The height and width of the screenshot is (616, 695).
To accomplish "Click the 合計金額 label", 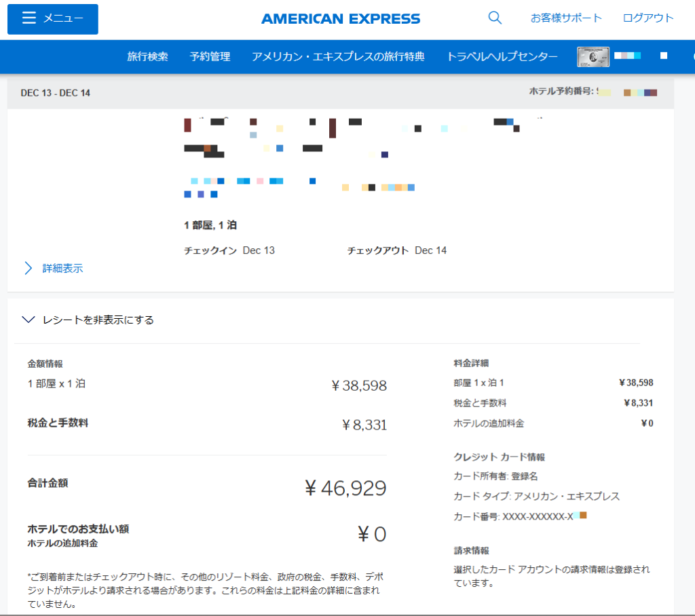I will point(48,483).
